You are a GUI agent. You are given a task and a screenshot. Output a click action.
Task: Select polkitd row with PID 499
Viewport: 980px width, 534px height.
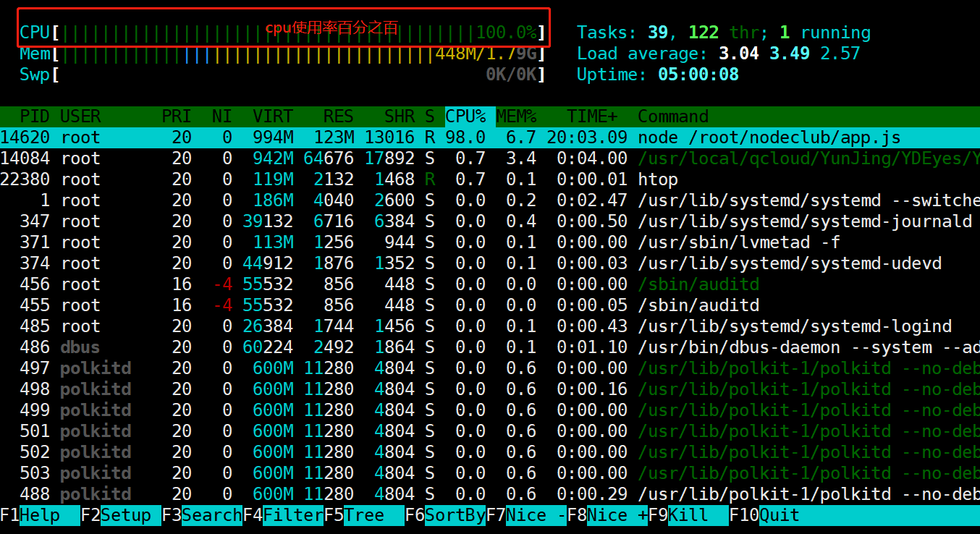[490, 410]
